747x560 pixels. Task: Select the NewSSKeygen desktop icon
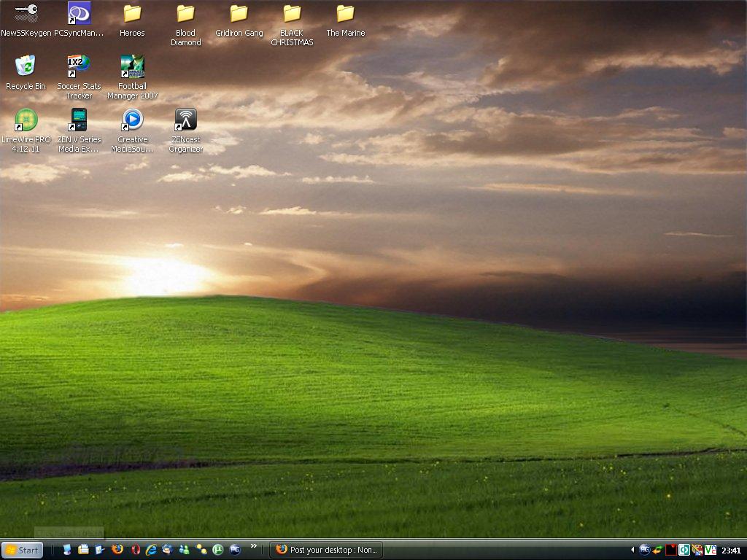click(26, 20)
